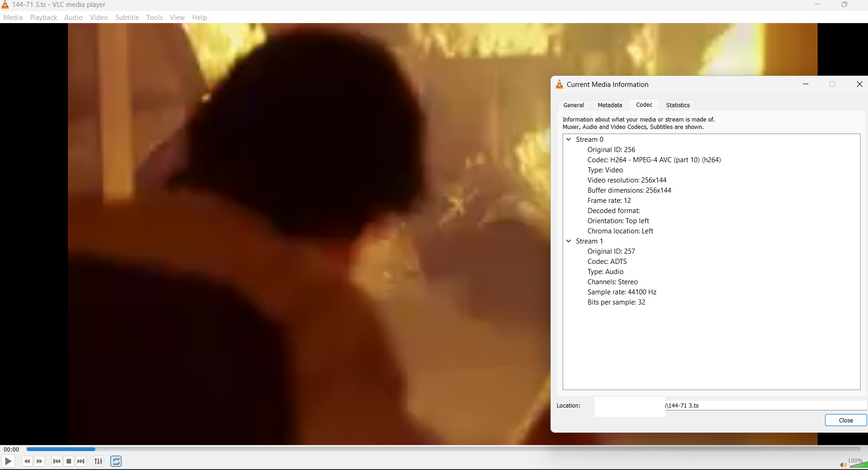Open the Help menu
868x470 pixels.
(200, 18)
